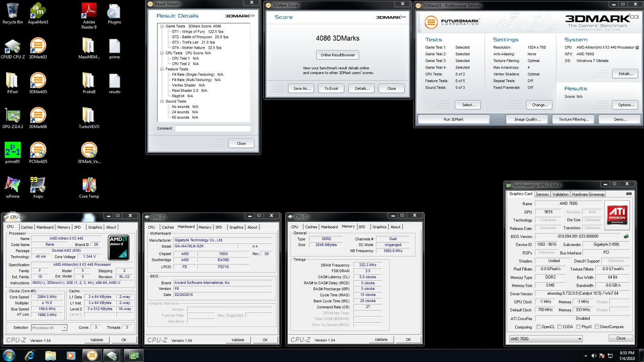Switch to SPD tab in Mainboard CPU-Z window
644x362 pixels.
click(x=219, y=227)
